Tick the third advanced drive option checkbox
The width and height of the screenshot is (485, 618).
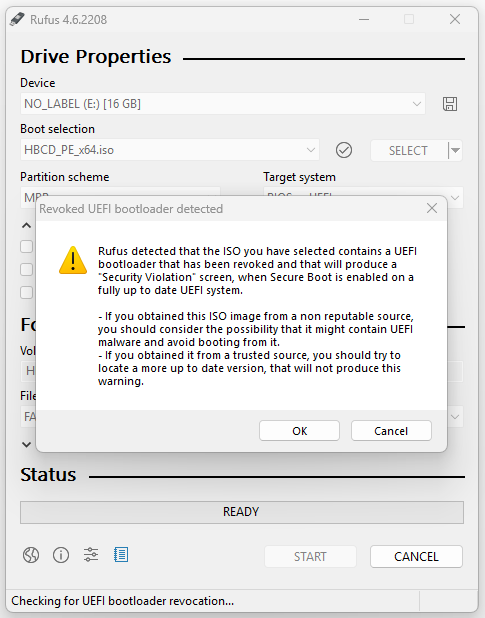26,292
